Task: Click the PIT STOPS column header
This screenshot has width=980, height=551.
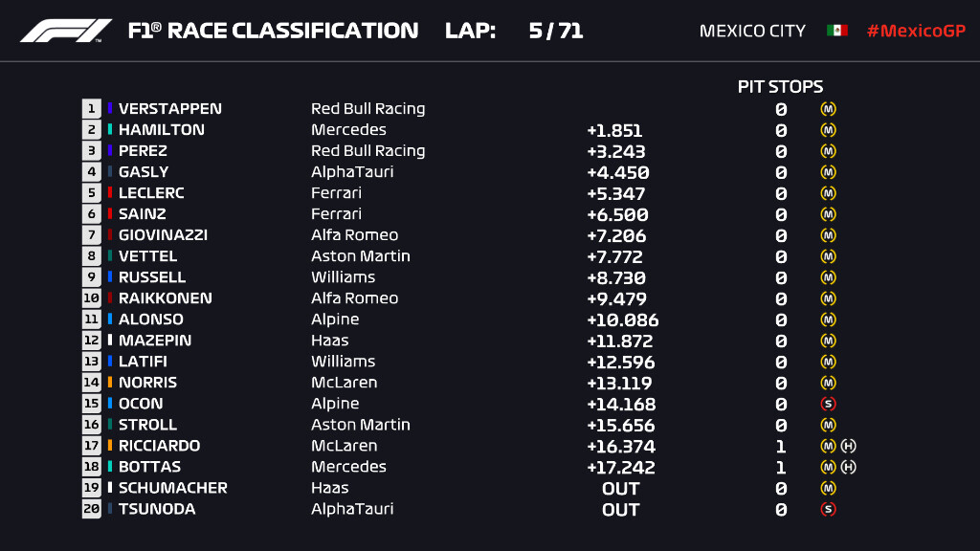Action: coord(780,86)
